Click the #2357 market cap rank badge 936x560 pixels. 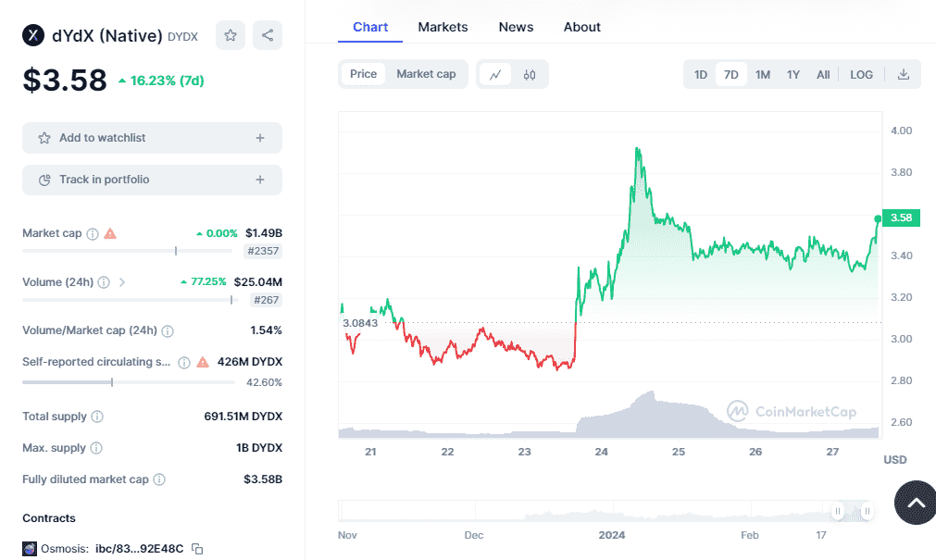point(263,251)
